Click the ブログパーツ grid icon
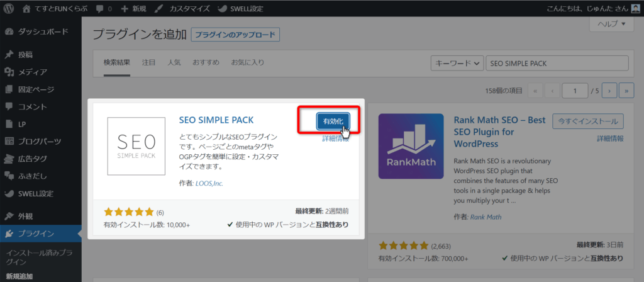This screenshot has height=282, width=644. point(9,142)
